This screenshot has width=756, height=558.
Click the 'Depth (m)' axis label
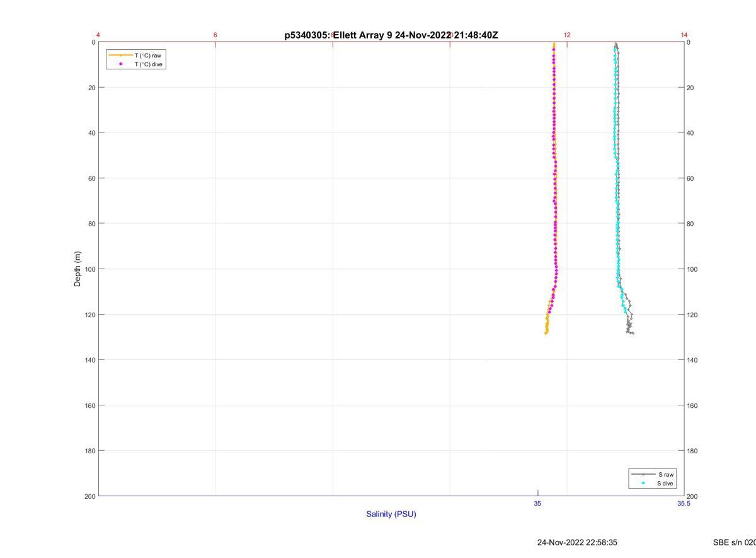point(77,269)
